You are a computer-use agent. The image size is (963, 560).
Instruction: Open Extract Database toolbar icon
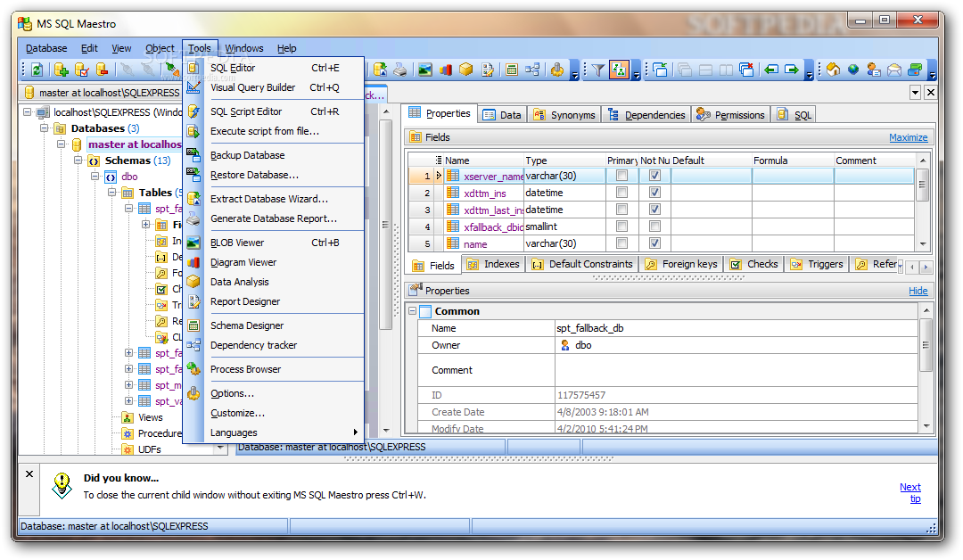pyautogui.click(x=381, y=70)
